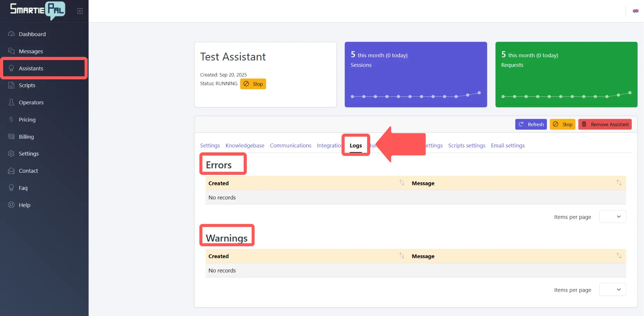Switch to the Knowledgebase tab
Screen dimensions: 644x316
click(245, 145)
